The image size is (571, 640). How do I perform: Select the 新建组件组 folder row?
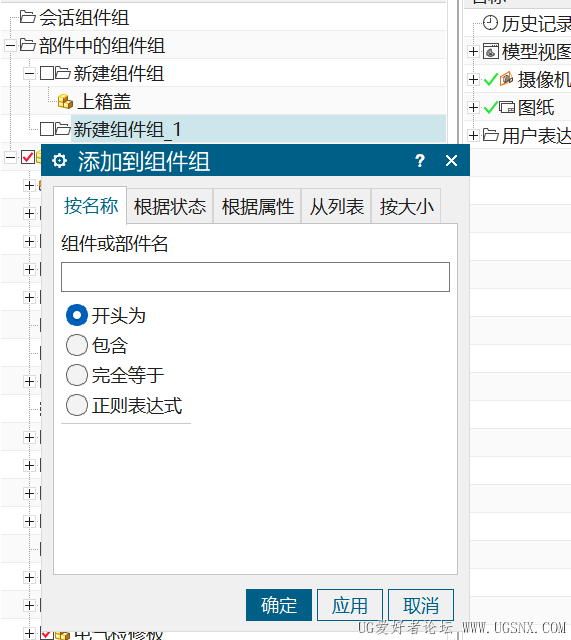coord(118,73)
